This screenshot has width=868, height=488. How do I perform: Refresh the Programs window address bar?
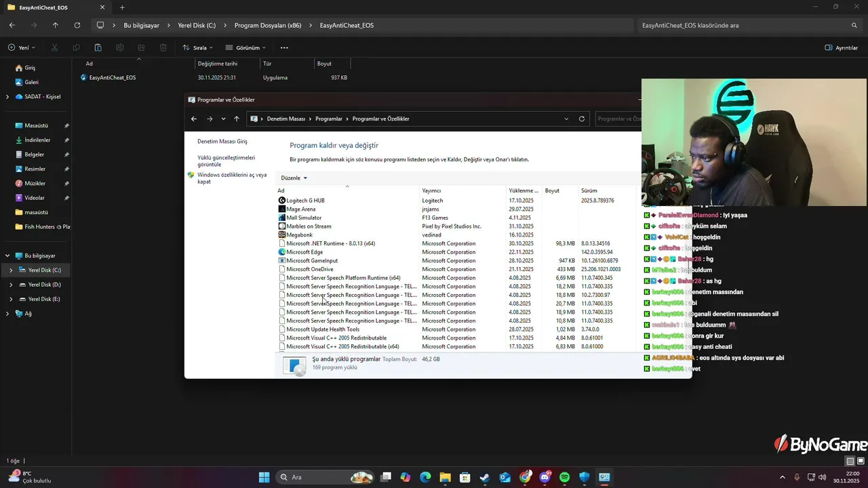point(582,119)
